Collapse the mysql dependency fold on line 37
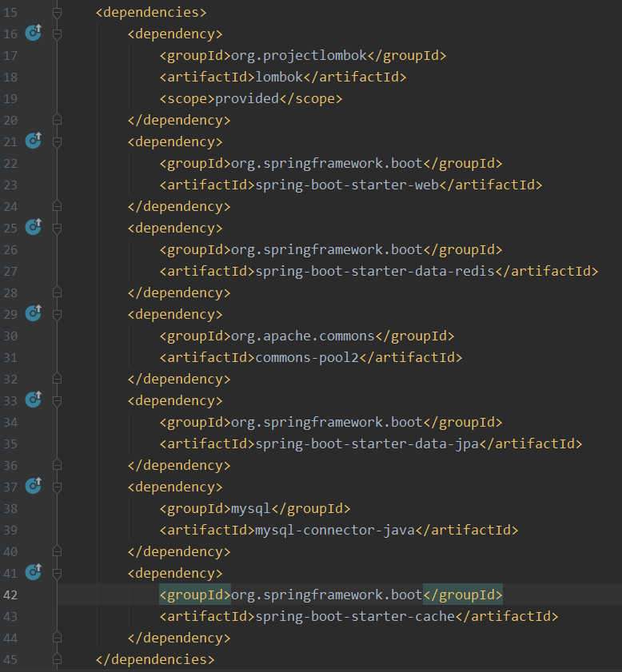Viewport: 622px width, 672px height. click(x=57, y=487)
